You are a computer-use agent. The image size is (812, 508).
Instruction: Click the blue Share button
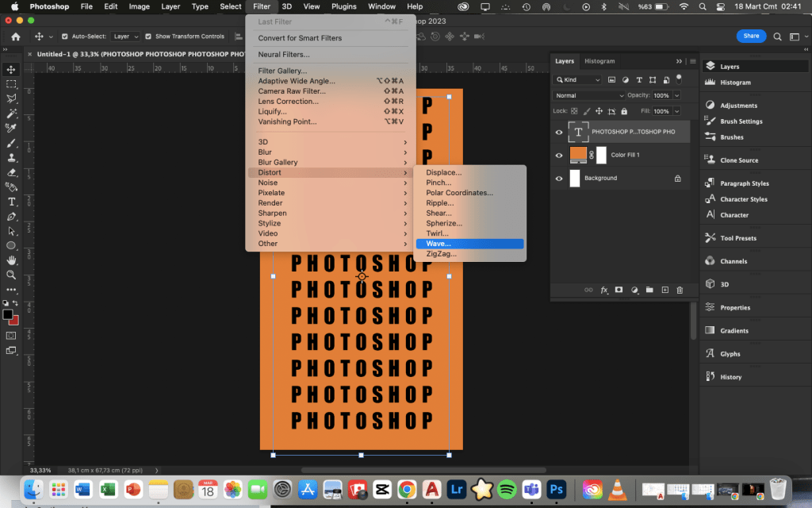click(x=750, y=36)
